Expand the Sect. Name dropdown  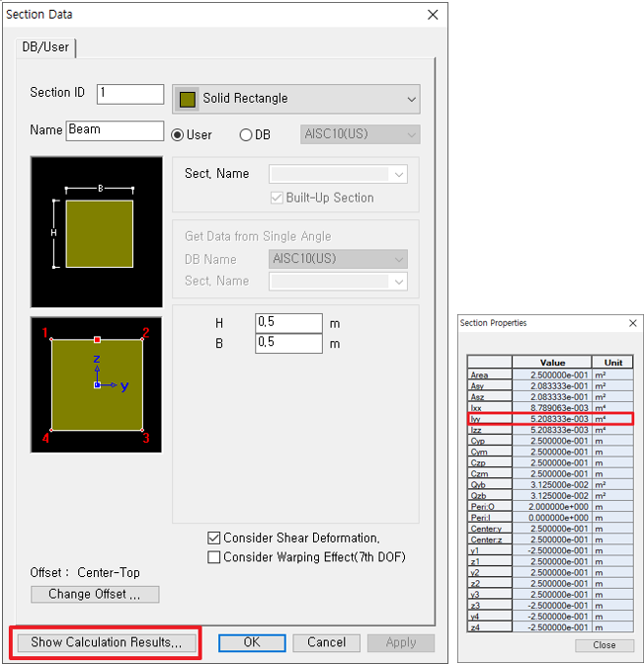tap(399, 174)
